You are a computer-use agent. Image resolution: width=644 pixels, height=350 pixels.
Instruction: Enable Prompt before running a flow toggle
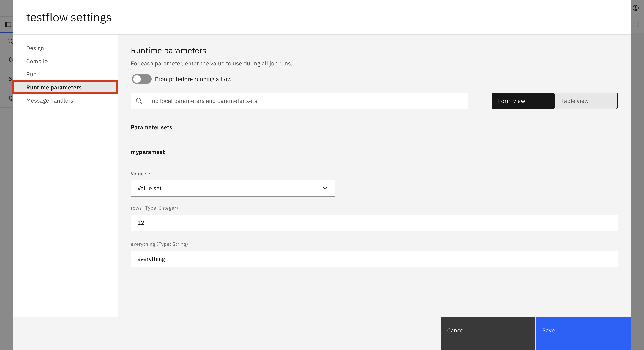pos(141,79)
